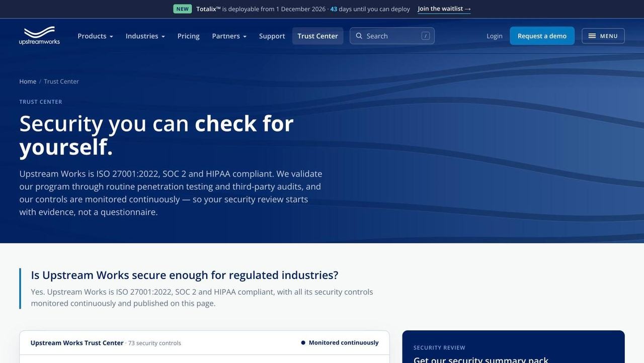Click the TRUST CENTER eyebrow label
This screenshot has height=363, width=644.
[41, 102]
